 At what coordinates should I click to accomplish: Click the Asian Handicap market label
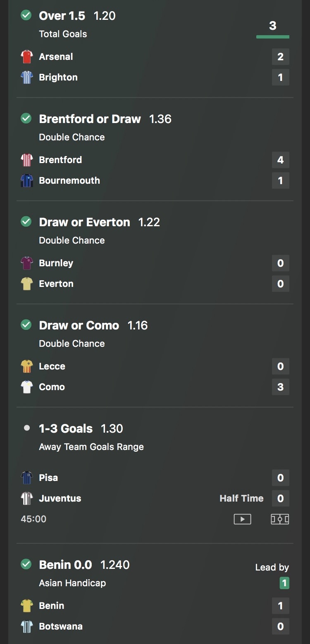[72, 583]
